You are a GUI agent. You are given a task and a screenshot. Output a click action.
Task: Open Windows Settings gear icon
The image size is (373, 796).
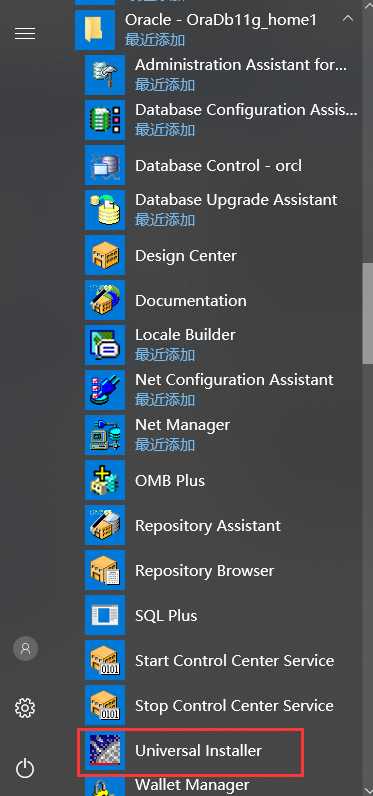pyautogui.click(x=25, y=707)
